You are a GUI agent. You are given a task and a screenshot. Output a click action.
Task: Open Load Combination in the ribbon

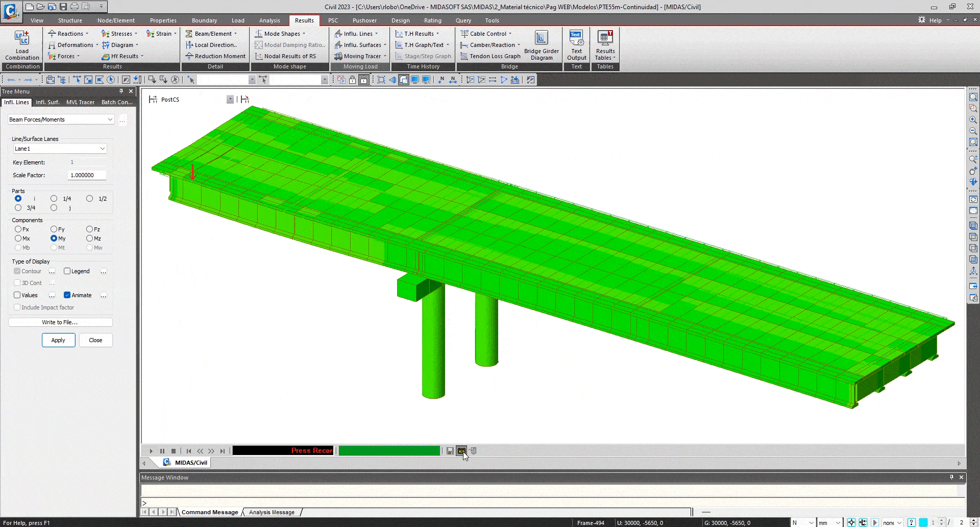22,45
